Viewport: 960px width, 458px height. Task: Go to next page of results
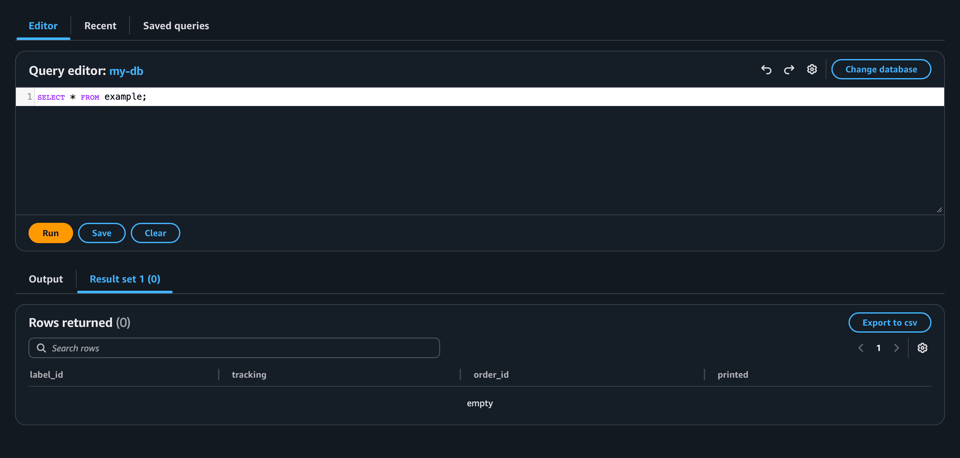(896, 348)
